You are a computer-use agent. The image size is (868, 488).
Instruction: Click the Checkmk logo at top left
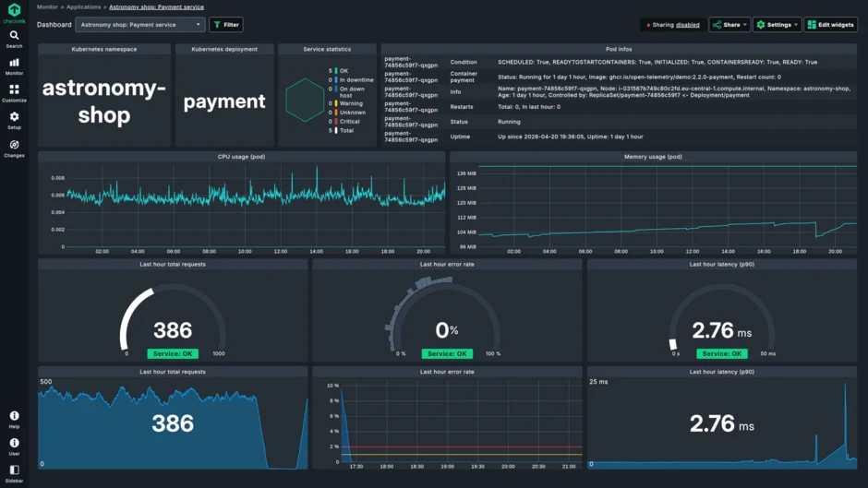14,13
